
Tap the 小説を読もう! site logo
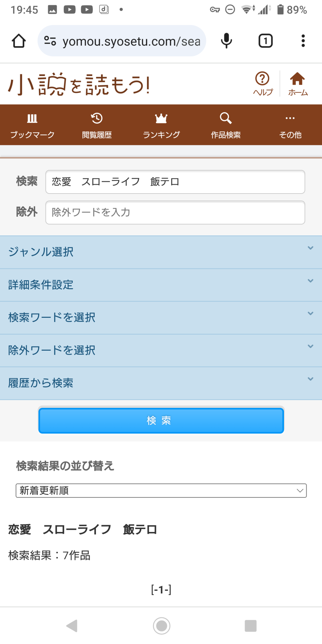point(79,85)
